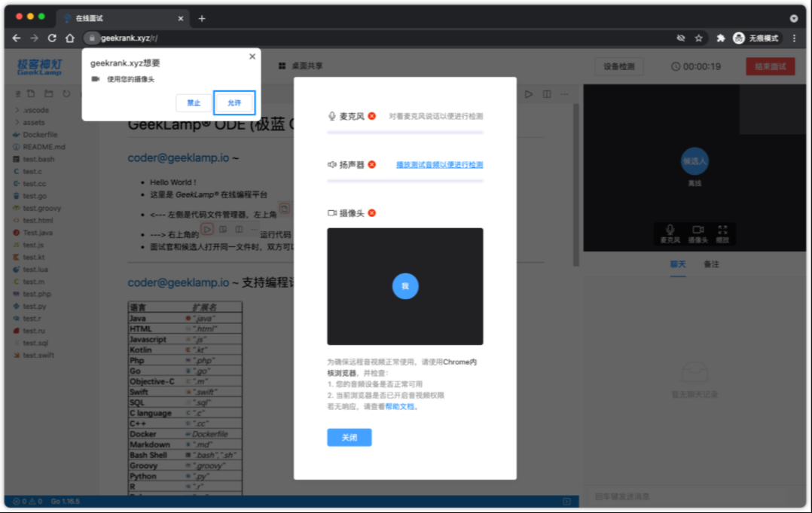
Task: Click the browser forward arrow
Action: [34, 38]
